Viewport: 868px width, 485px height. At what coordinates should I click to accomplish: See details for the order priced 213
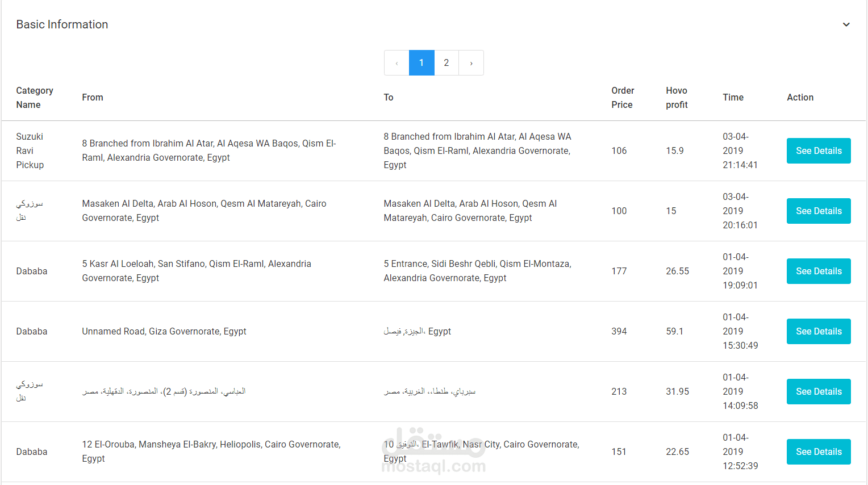coord(818,392)
